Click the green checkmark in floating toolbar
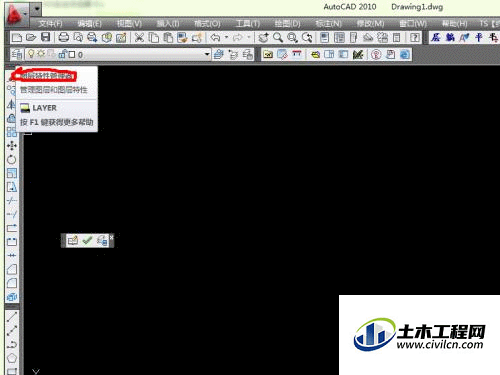Image resolution: width=500 pixels, height=375 pixels. [87, 240]
